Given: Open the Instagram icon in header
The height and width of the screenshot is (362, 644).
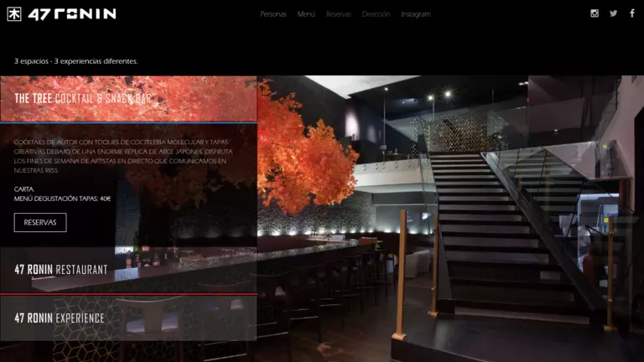Looking at the screenshot, I should click(595, 13).
